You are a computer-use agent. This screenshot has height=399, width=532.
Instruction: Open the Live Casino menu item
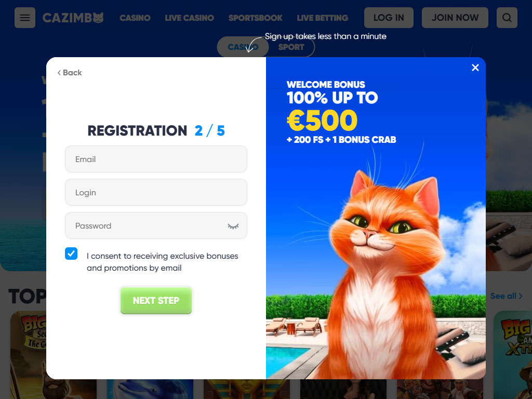click(189, 18)
